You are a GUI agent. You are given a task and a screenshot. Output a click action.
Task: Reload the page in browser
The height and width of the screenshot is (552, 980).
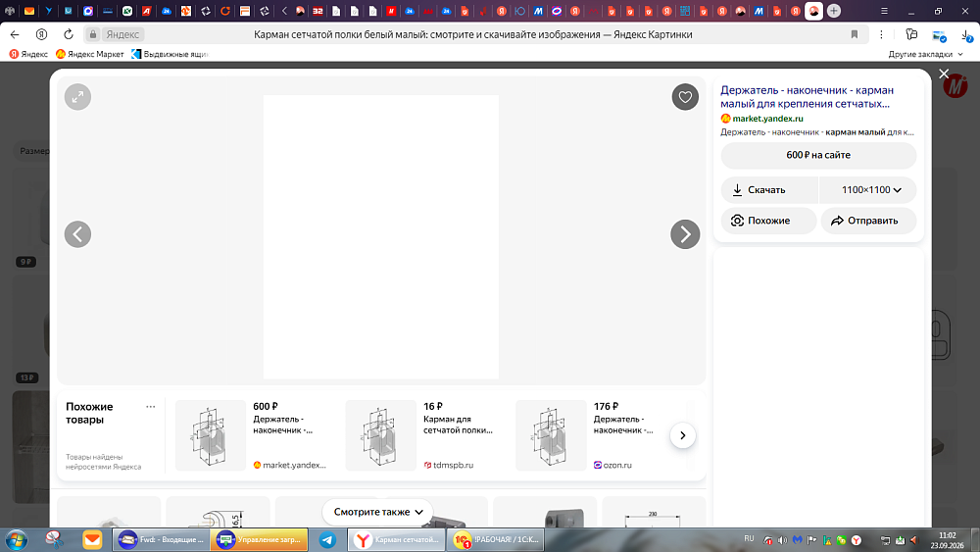(x=69, y=34)
